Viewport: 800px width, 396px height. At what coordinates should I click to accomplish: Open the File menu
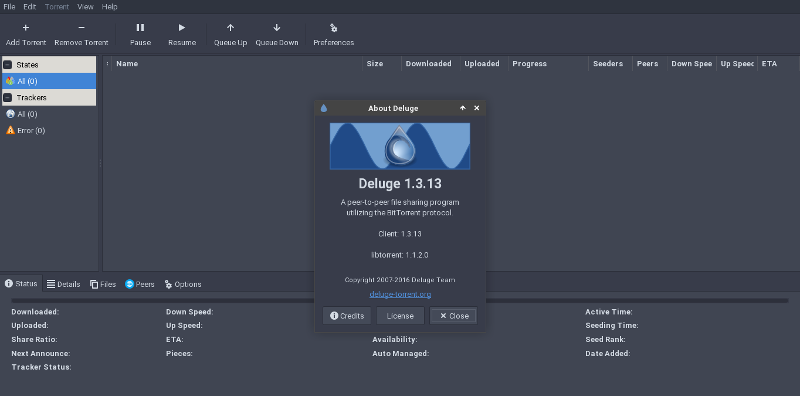pos(9,7)
